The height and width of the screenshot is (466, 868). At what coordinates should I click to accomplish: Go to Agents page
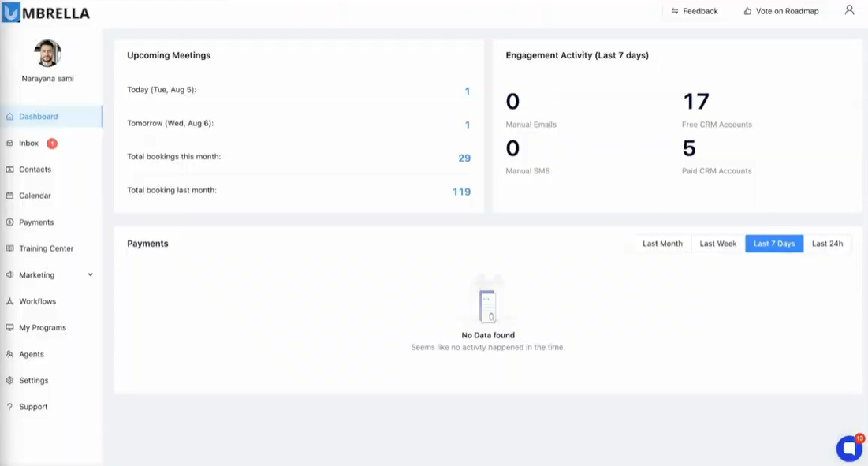pos(51,354)
